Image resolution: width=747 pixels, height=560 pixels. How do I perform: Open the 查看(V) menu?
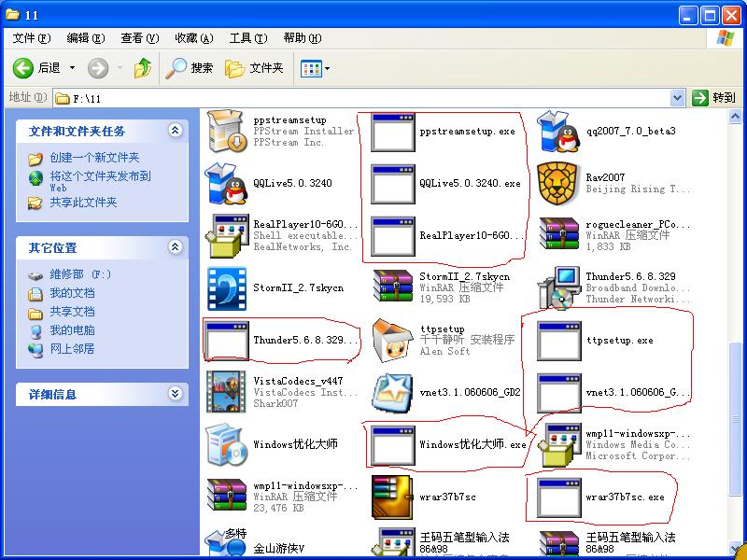[140, 38]
